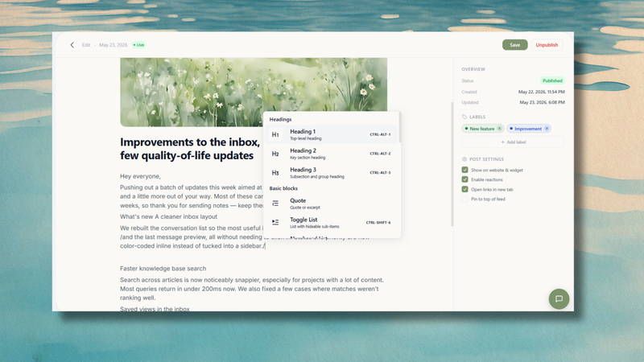Click the H3 heading icon
644x362 pixels.
click(x=275, y=173)
